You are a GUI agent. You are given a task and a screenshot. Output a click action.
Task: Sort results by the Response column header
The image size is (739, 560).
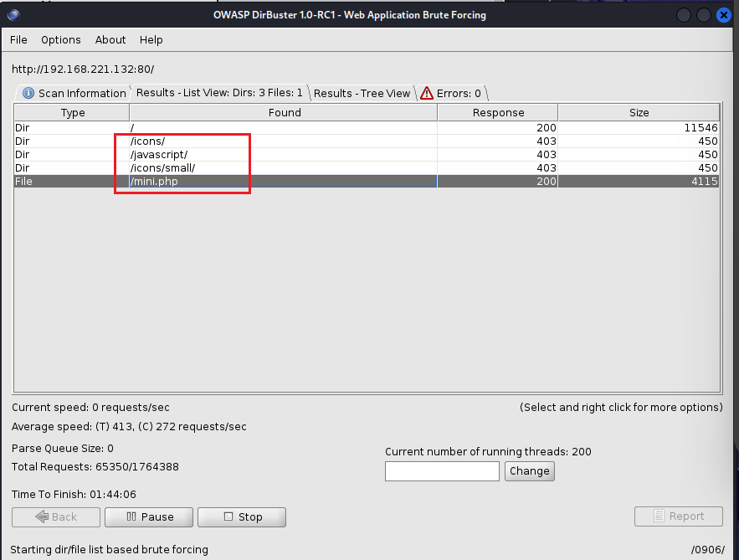point(498,113)
